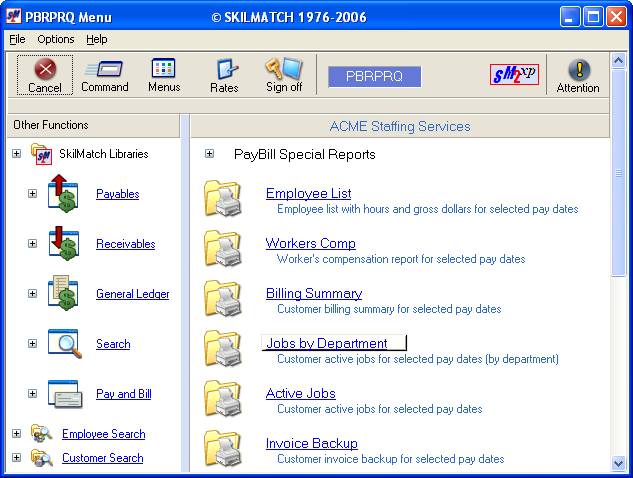Open the Menus grid icon
Screen dimensions: 633x478
click(163, 68)
